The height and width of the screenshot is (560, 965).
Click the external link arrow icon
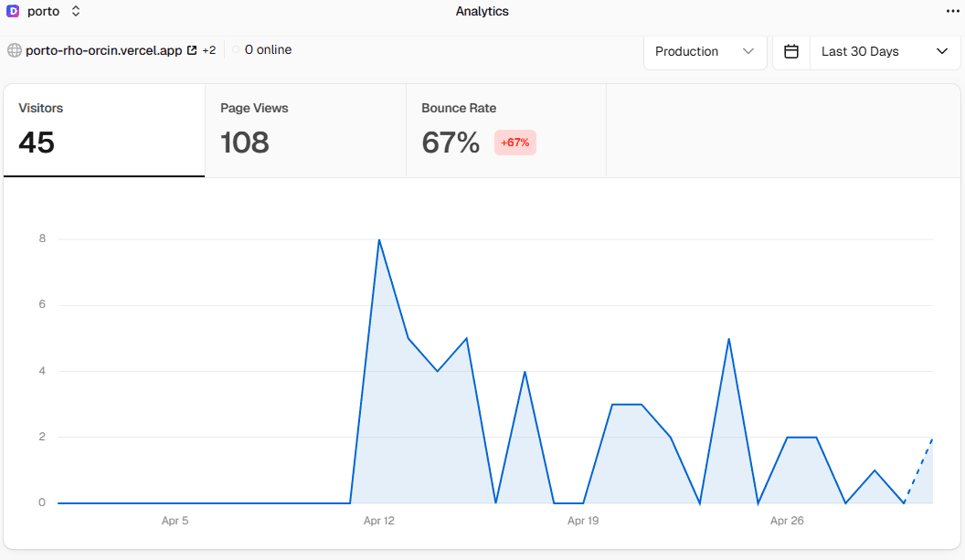click(192, 50)
